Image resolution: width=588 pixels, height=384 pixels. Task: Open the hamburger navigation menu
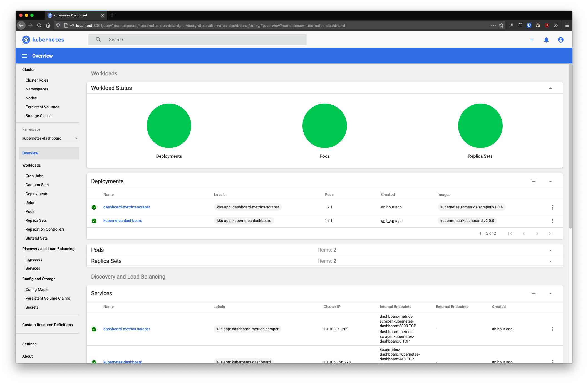(24, 56)
